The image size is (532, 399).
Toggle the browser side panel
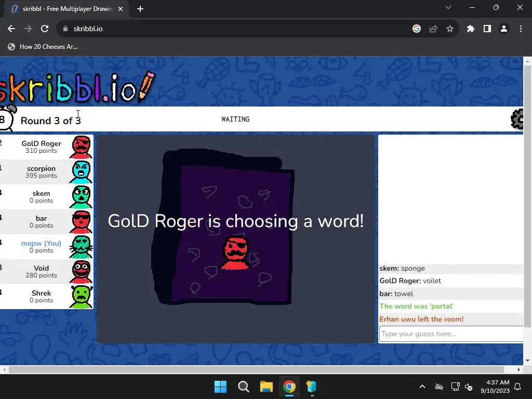tap(487, 29)
